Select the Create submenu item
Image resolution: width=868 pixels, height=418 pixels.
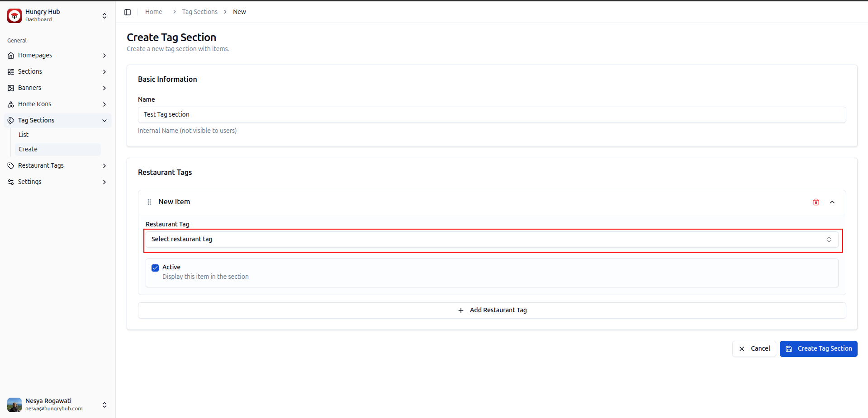[x=28, y=149]
